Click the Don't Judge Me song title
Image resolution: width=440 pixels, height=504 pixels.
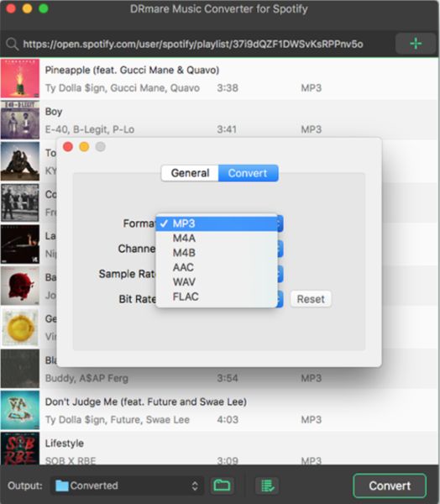point(146,402)
